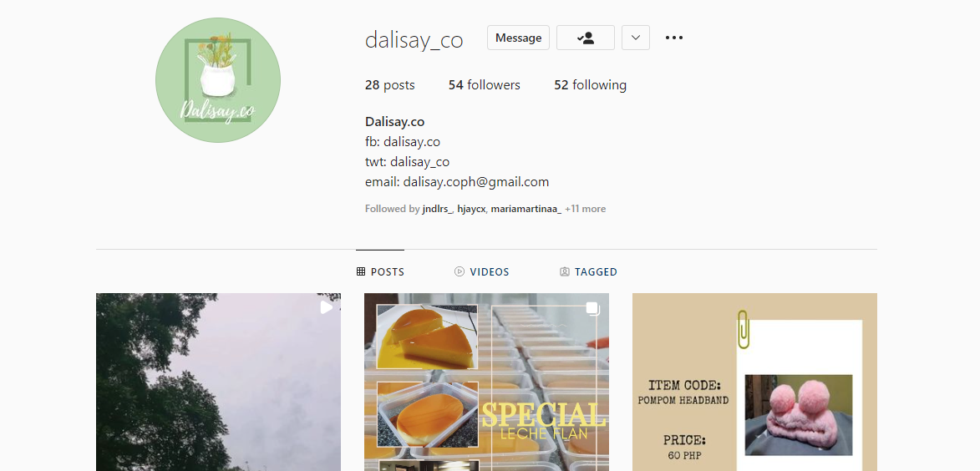Click the Message button

pos(518,38)
